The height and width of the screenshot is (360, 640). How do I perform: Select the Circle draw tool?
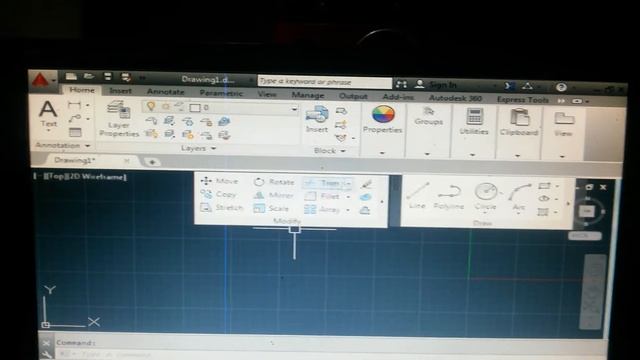tap(486, 196)
